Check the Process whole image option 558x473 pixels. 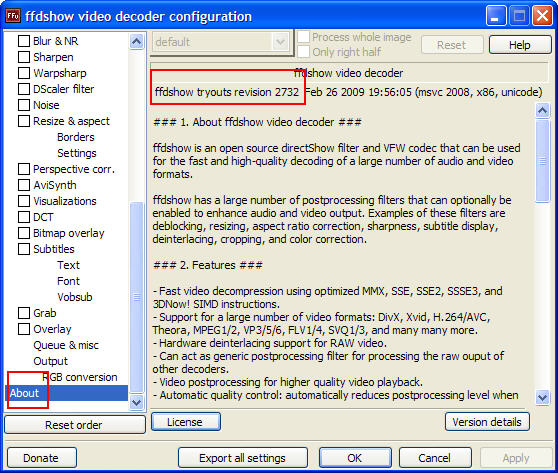tap(303, 37)
